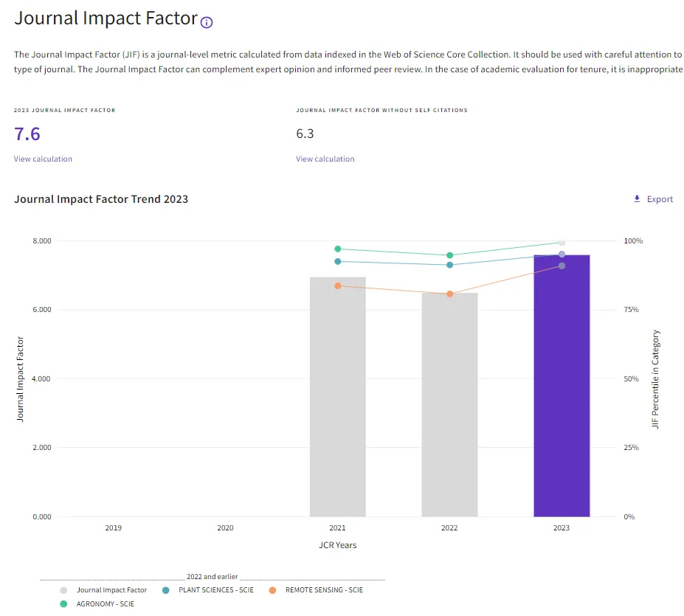Screen dimensions: 684x616
Task: Toggle the PLANT SCIENCES - SCIE legend entry
Action: (x=207, y=590)
